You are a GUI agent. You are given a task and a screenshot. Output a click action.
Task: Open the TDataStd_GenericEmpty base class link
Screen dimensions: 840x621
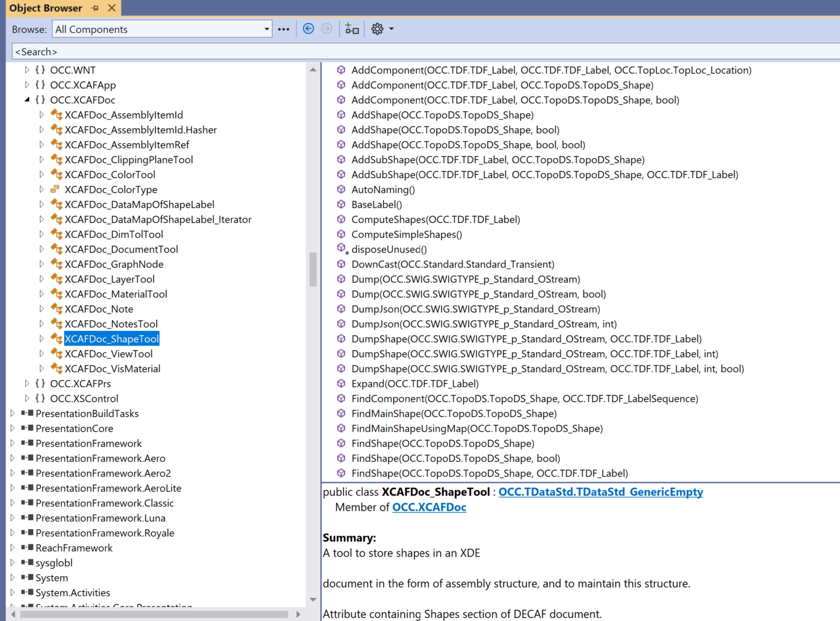click(x=600, y=492)
